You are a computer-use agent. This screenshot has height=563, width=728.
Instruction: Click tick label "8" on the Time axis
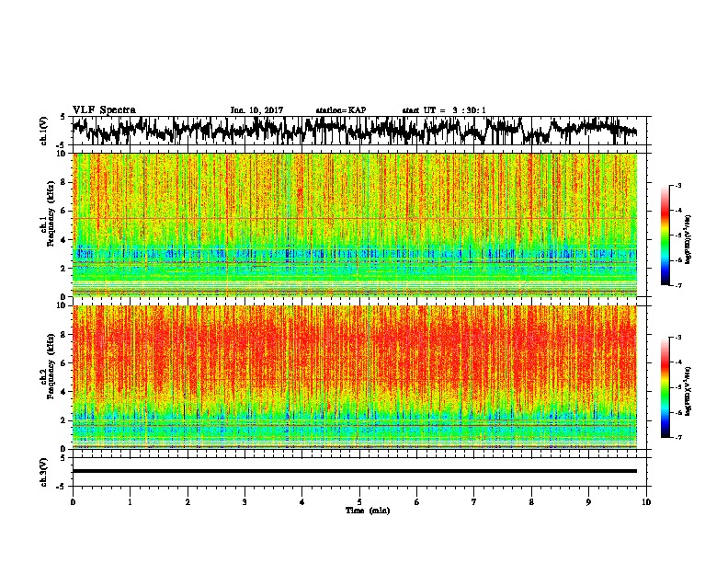531,502
